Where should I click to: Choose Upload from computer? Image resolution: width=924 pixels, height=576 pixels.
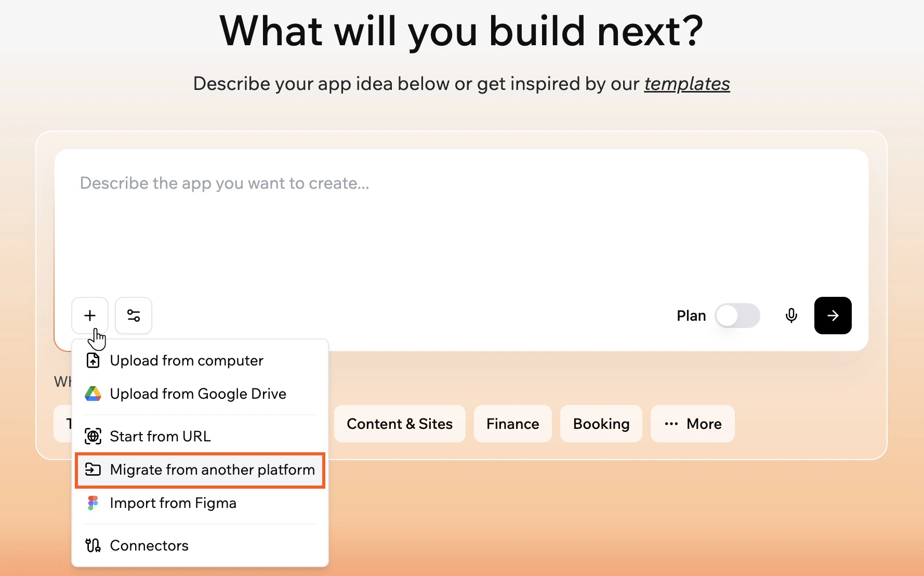coord(186,360)
